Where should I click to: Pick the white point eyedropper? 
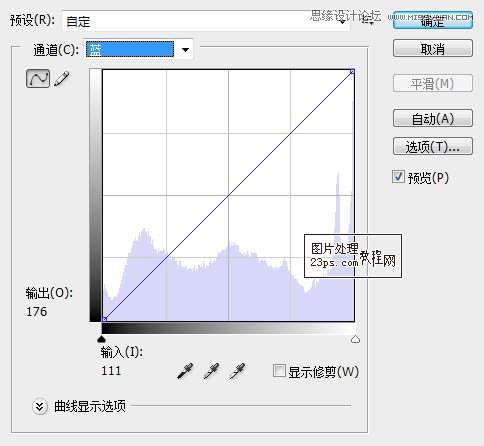pos(237,371)
